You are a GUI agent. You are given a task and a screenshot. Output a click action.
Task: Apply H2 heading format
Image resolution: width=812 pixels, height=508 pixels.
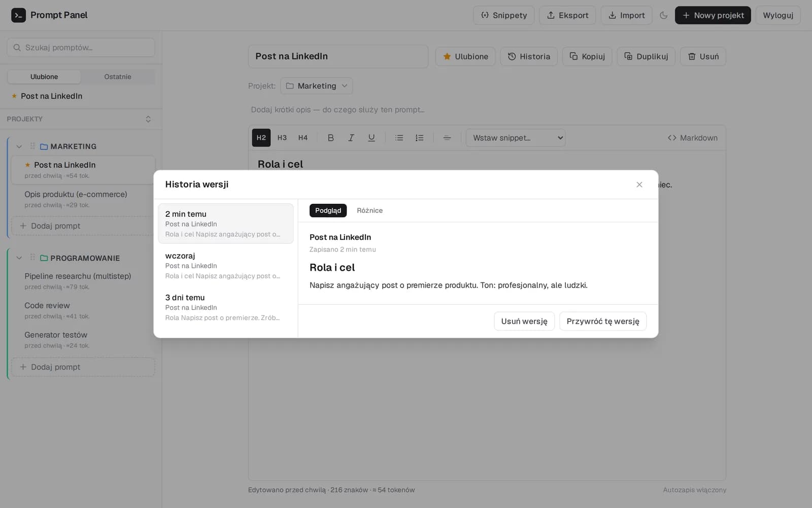pyautogui.click(x=261, y=138)
